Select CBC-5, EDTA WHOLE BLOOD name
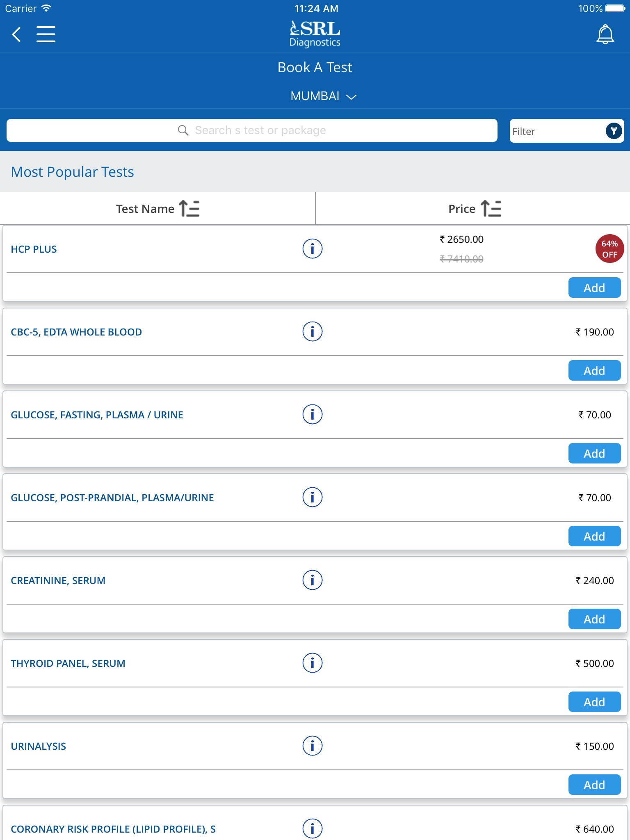Image resolution: width=630 pixels, height=840 pixels. tap(76, 332)
